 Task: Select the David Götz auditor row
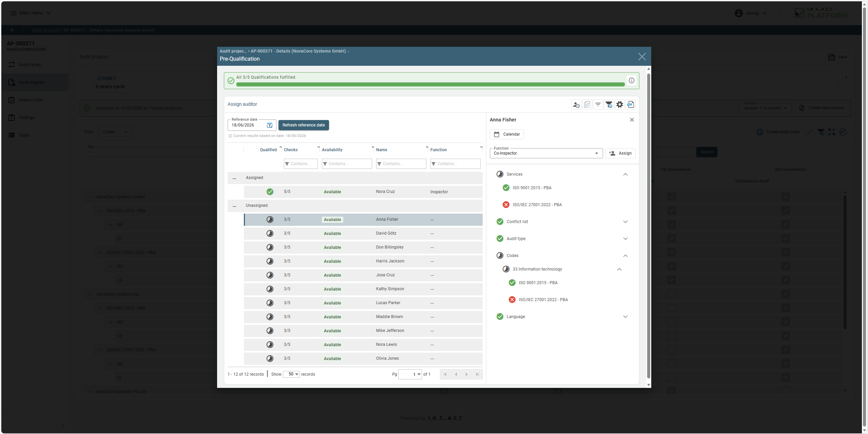coord(363,234)
